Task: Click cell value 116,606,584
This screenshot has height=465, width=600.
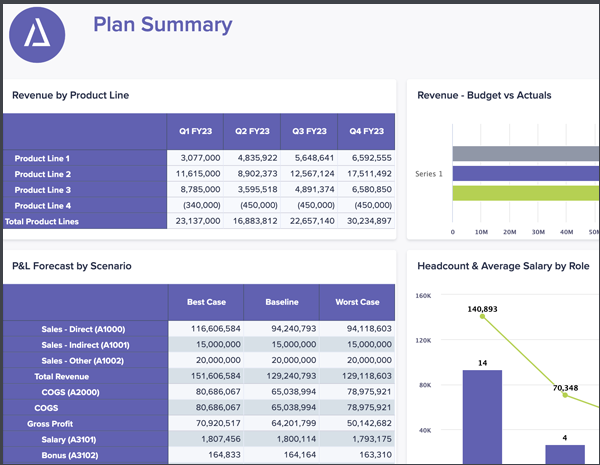Action: [x=216, y=328]
